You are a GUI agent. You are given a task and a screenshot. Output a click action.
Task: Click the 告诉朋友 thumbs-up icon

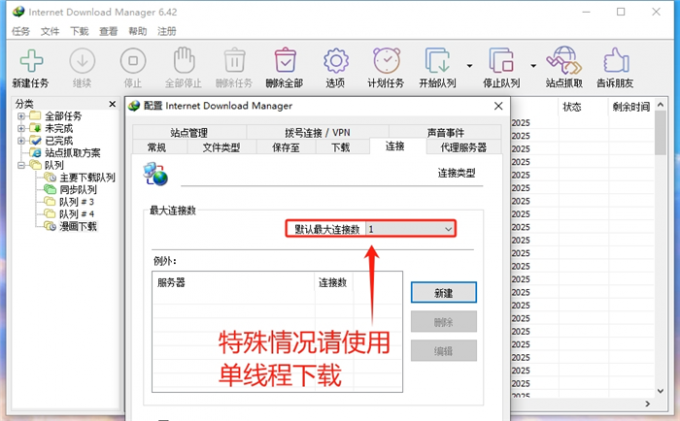(x=616, y=60)
